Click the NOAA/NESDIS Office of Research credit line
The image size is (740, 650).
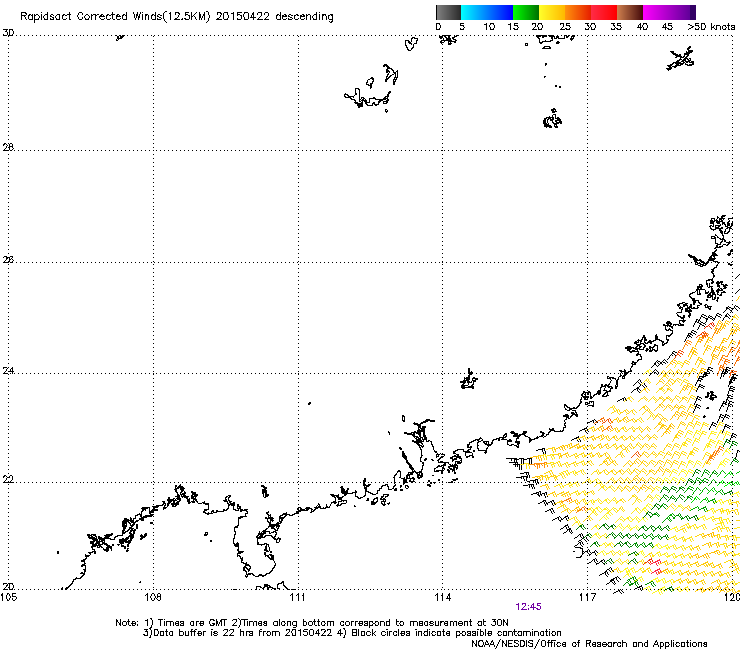tap(589, 644)
